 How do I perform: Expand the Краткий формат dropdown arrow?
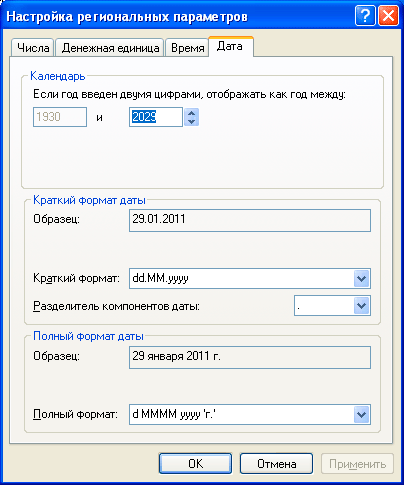[361, 278]
